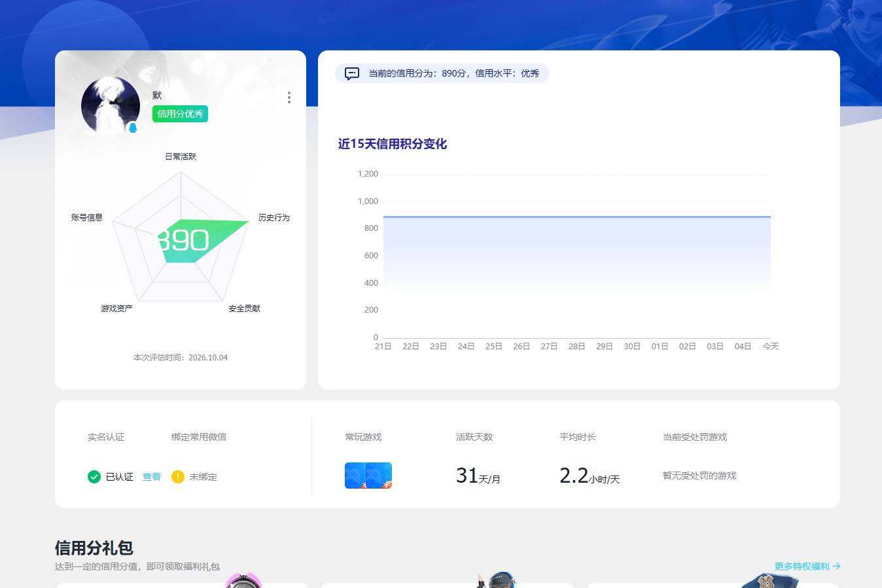The height and width of the screenshot is (588, 882).
Task: Open the 更多特权福利 link
Action: click(x=807, y=566)
